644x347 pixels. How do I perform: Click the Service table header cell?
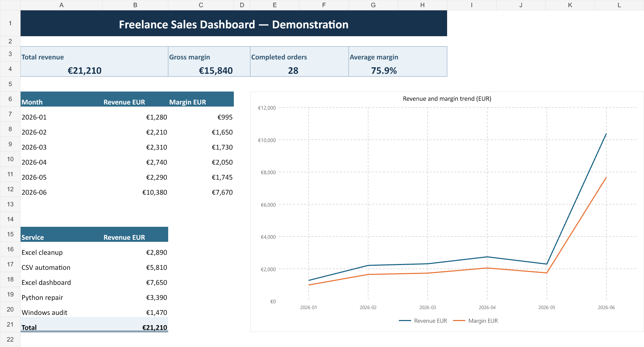click(x=62, y=234)
